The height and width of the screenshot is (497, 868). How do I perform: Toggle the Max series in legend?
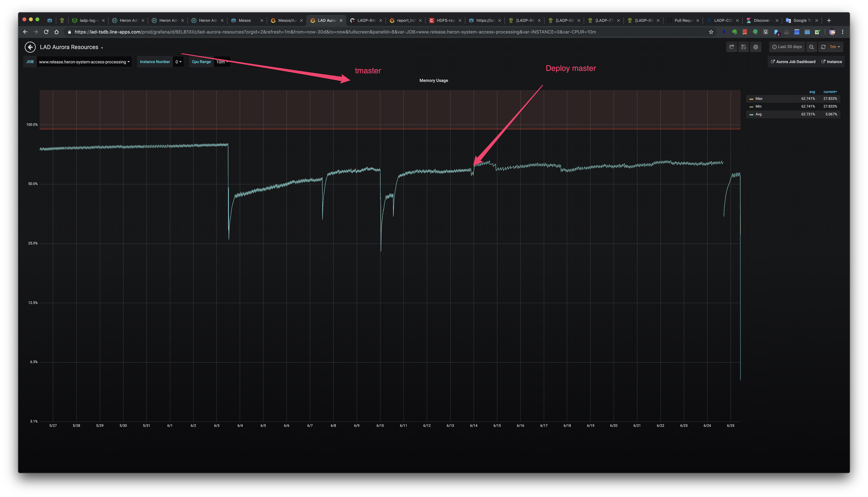pos(759,99)
